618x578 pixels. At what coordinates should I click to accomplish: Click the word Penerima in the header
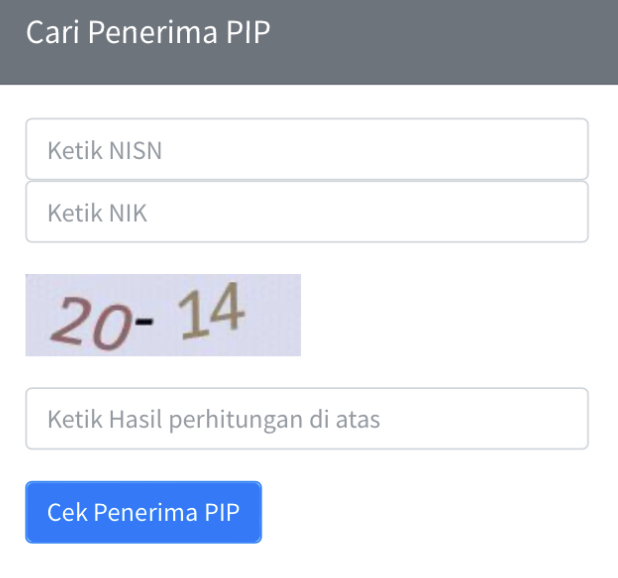click(153, 32)
